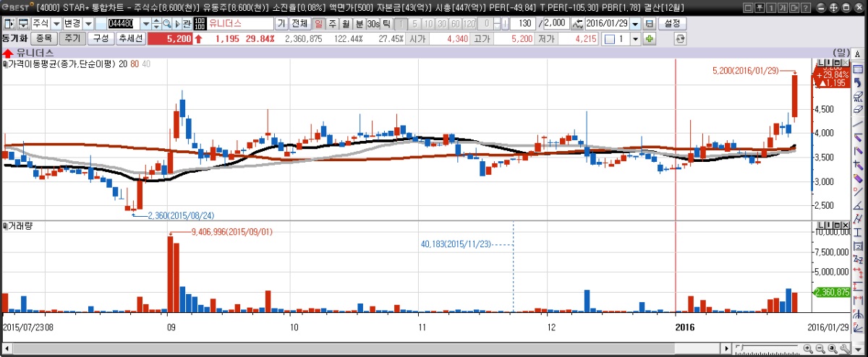Click the 가격이동평균 indicator label
Viewport: 868px width, 357px height.
[61, 64]
